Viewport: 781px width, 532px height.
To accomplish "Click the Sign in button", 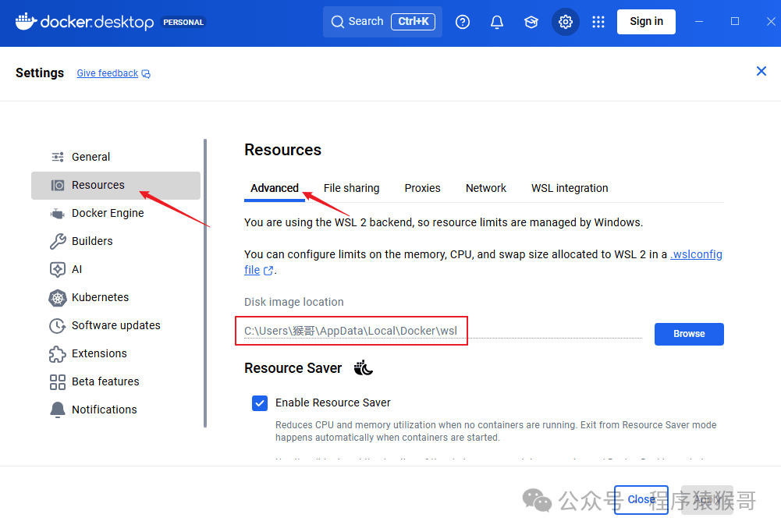I will [x=646, y=22].
